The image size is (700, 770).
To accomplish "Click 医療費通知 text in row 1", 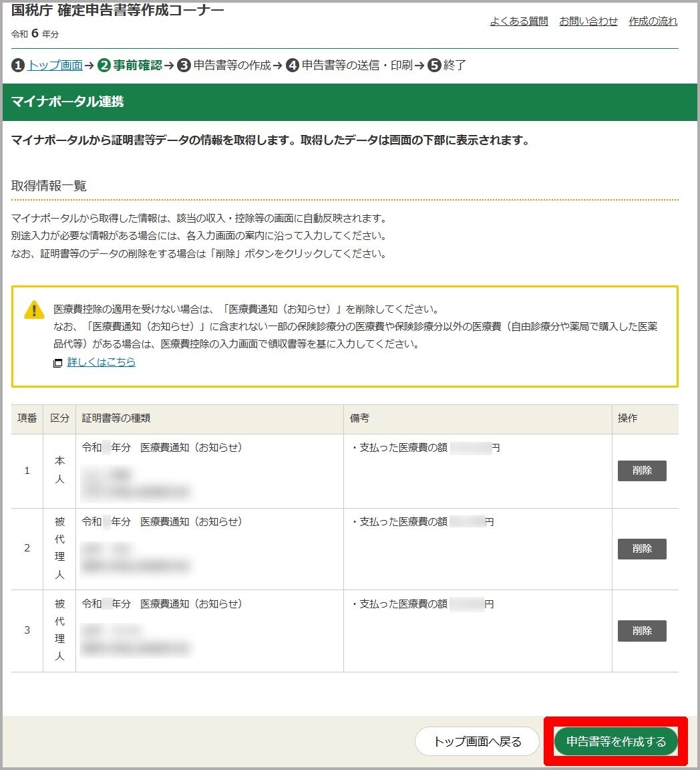I will 191,447.
